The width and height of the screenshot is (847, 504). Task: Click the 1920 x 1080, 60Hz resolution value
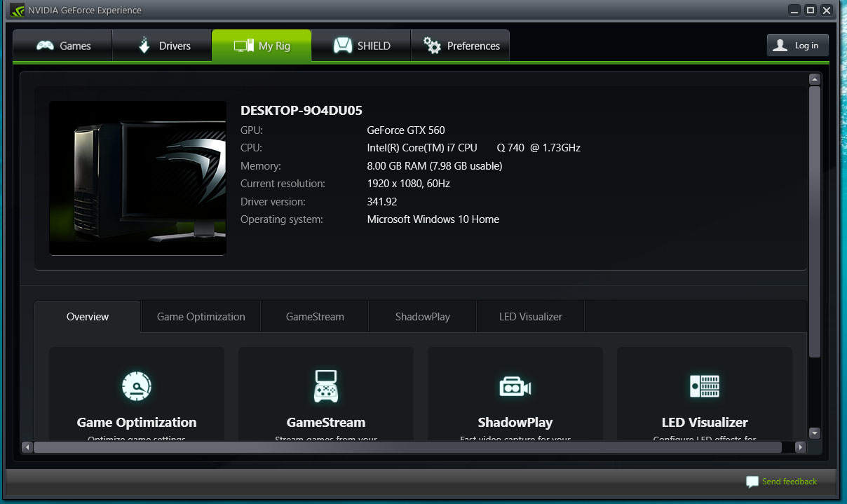tap(409, 184)
